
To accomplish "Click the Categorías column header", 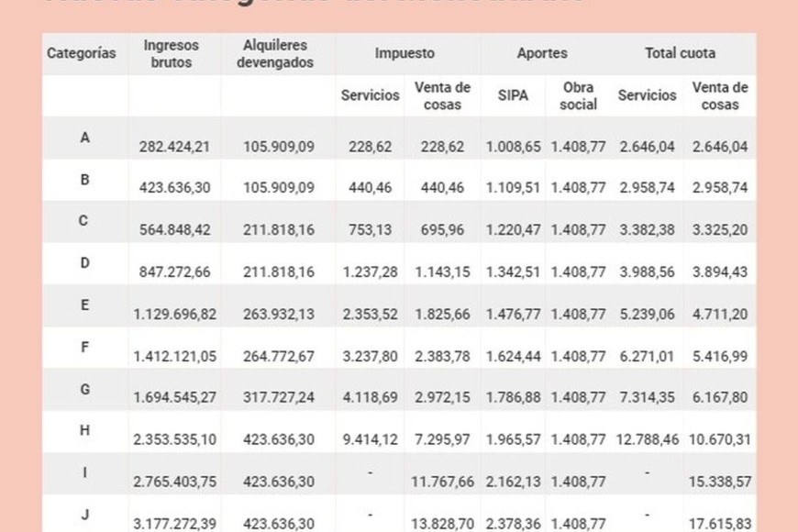I will [82, 53].
